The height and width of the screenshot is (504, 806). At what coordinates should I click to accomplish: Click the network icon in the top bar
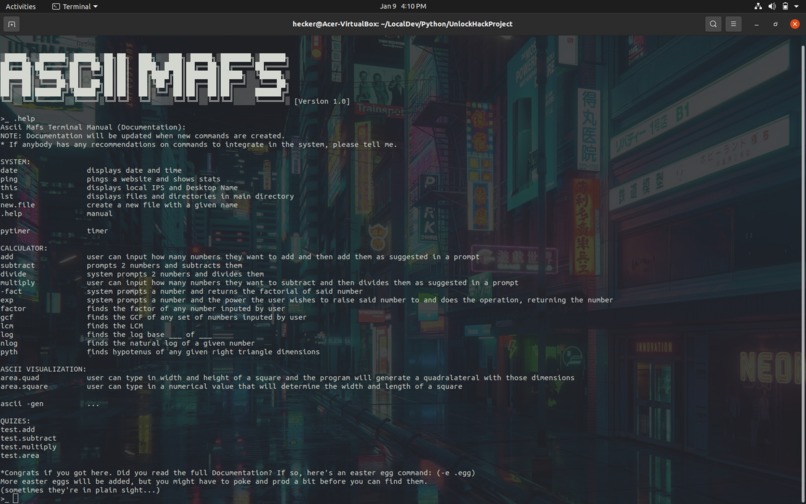758,6
